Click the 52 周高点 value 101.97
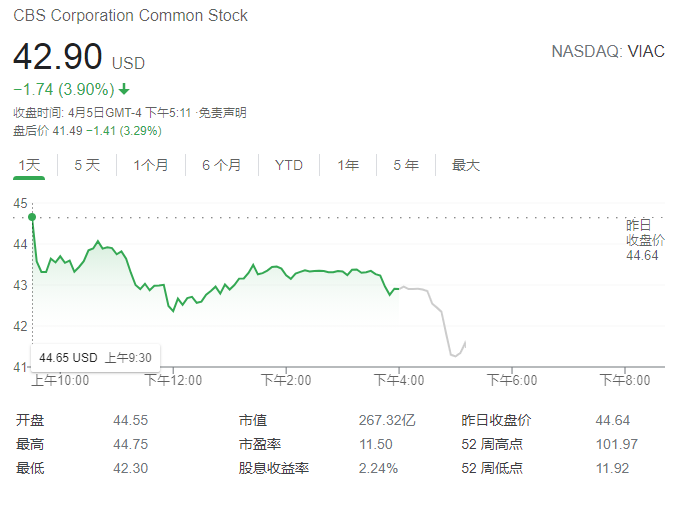The width and height of the screenshot is (679, 509). click(x=617, y=444)
